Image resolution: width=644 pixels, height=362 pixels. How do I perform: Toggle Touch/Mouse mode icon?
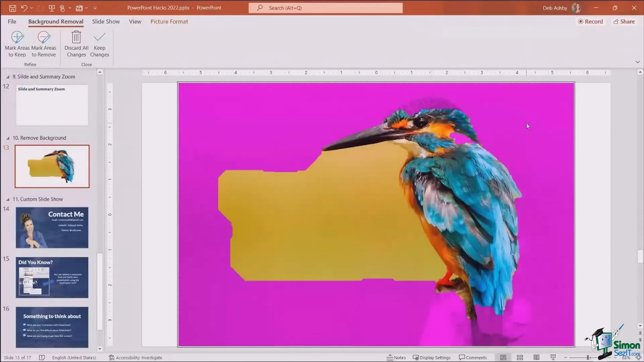coord(62,8)
